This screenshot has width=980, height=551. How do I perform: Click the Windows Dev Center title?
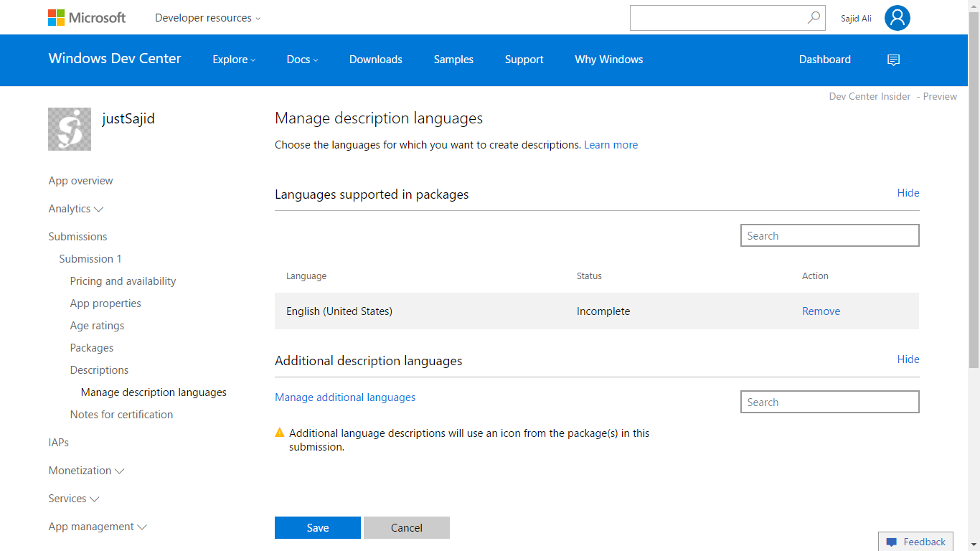[x=115, y=59]
